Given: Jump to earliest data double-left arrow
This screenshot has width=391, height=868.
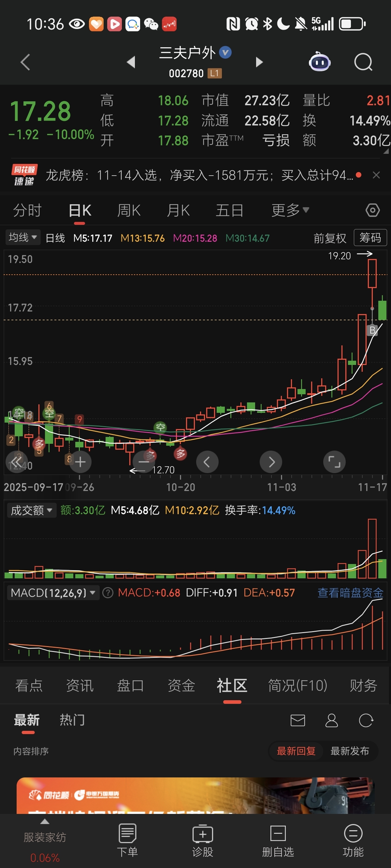Looking at the screenshot, I should [17, 462].
